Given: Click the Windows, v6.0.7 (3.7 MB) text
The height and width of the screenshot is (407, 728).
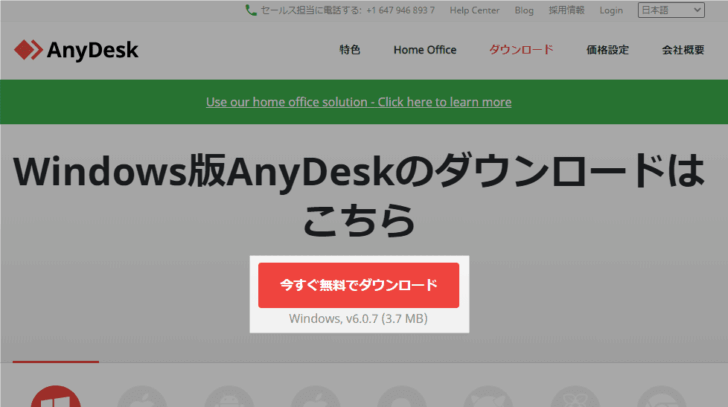Looking at the screenshot, I should pyautogui.click(x=358, y=318).
